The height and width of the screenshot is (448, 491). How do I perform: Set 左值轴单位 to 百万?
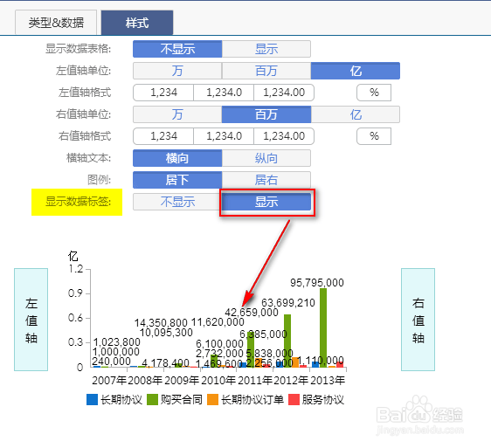click(x=266, y=71)
